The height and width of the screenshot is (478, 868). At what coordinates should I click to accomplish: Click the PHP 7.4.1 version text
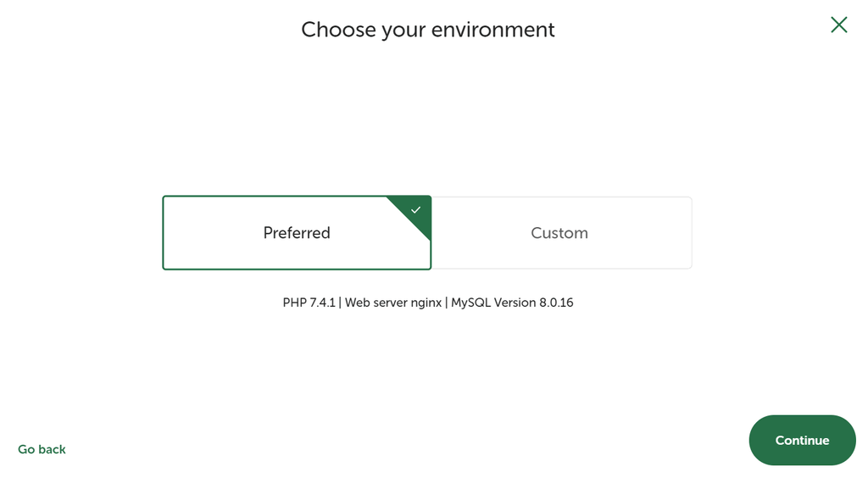[309, 303]
